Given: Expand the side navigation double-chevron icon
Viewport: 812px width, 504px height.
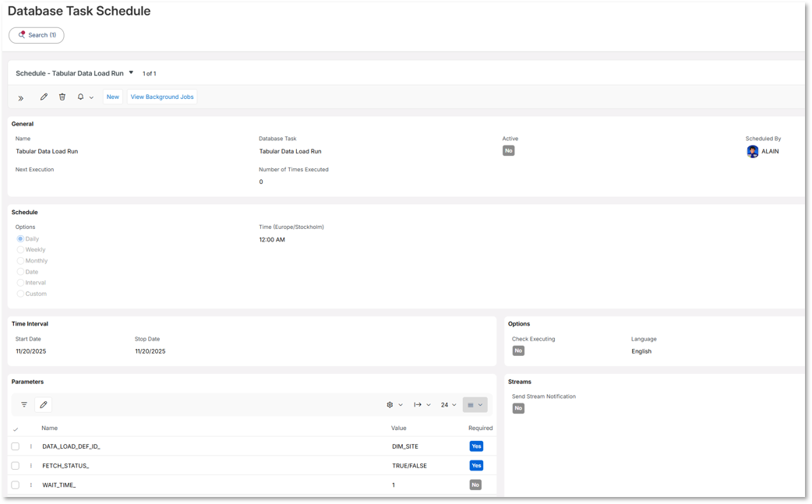Looking at the screenshot, I should pos(21,98).
